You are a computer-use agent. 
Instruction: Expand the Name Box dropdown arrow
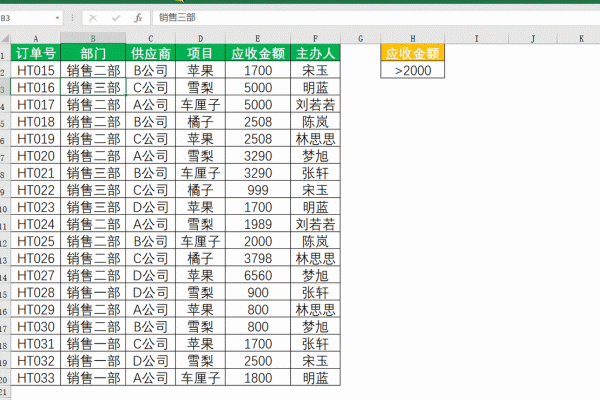57,18
